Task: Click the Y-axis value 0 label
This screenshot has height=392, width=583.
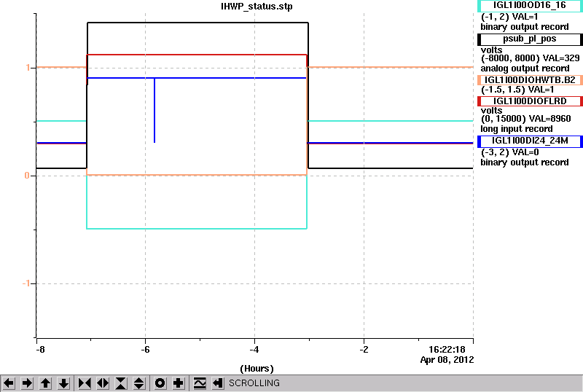Action: tap(27, 175)
